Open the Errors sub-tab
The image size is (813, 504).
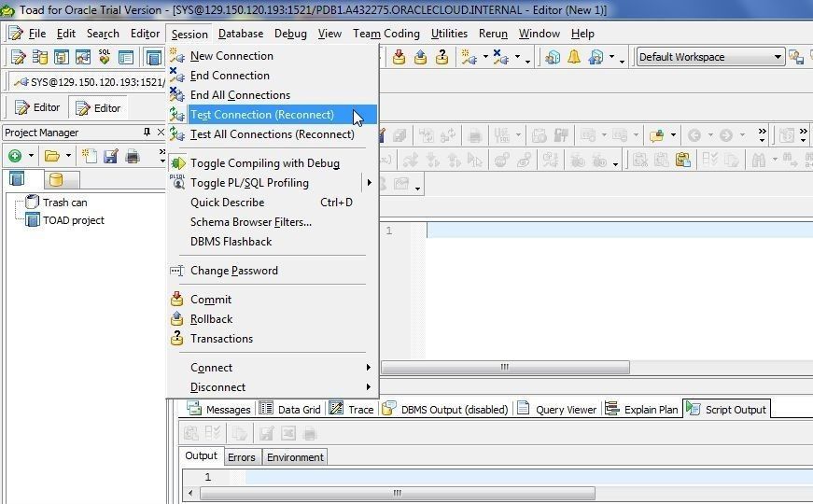[x=242, y=457]
